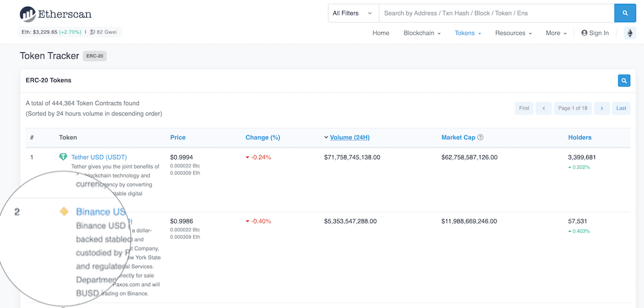644x308 pixels.
Task: Open the Ethereum network icon menu
Action: click(630, 33)
